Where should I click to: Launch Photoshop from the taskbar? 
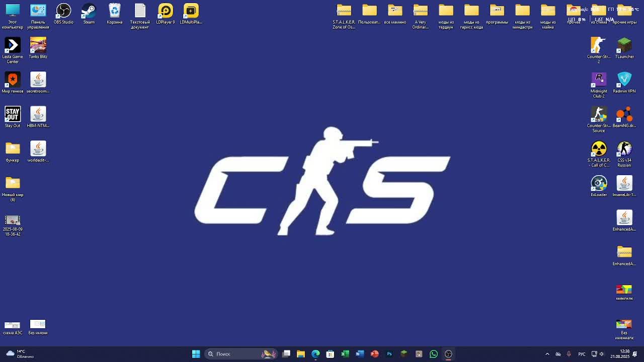coord(389,354)
